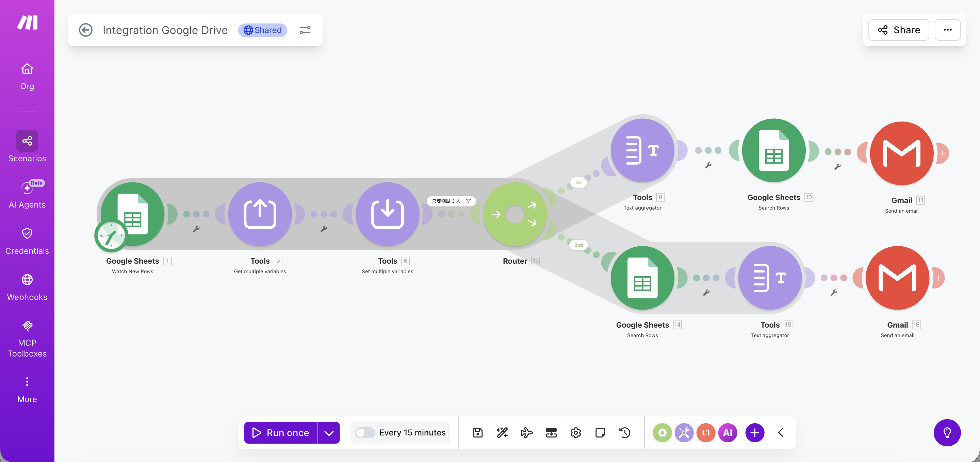
Task: Expand the More sidebar menu
Action: tap(27, 390)
